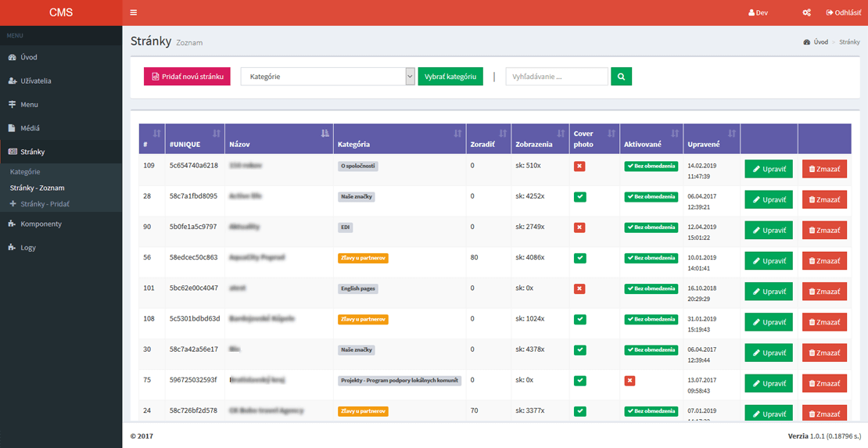Open Úvod in the sidebar menu
The image size is (868, 448).
(x=61, y=57)
